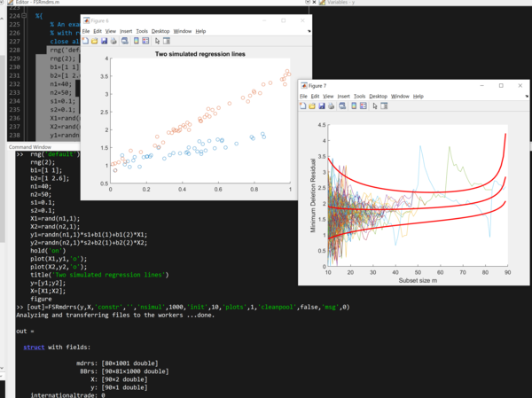Screen dimensions: 532x398
Task: Open the Help menu in Figure 7
Action: coord(418,96)
